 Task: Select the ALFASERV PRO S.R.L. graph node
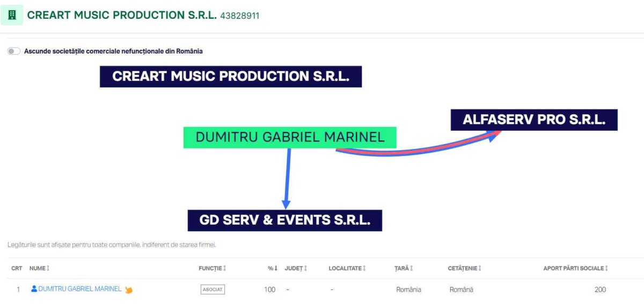[533, 120]
